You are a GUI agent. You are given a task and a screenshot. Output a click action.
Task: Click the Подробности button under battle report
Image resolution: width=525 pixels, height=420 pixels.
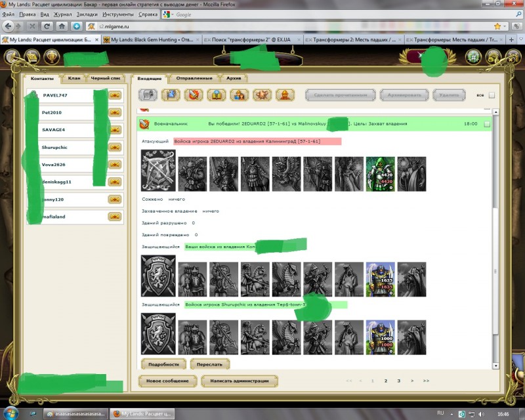pyautogui.click(x=163, y=364)
